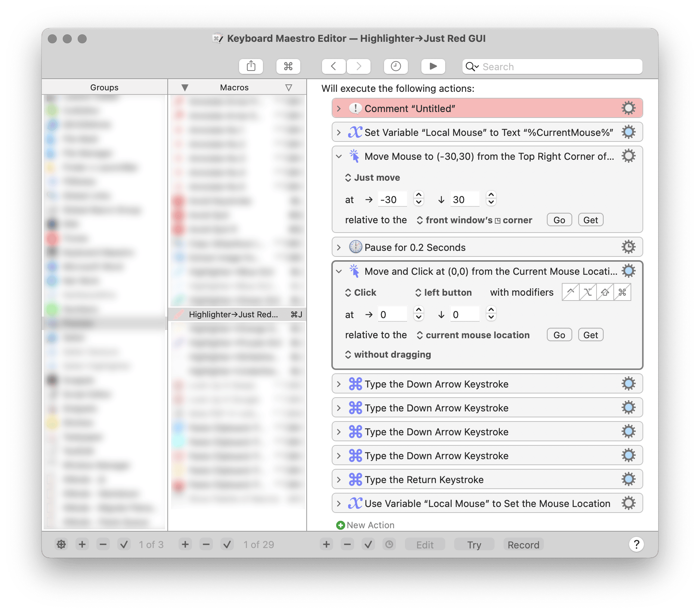The height and width of the screenshot is (613, 700).
Task: Toggle action enabled checkmark button
Action: click(x=368, y=545)
